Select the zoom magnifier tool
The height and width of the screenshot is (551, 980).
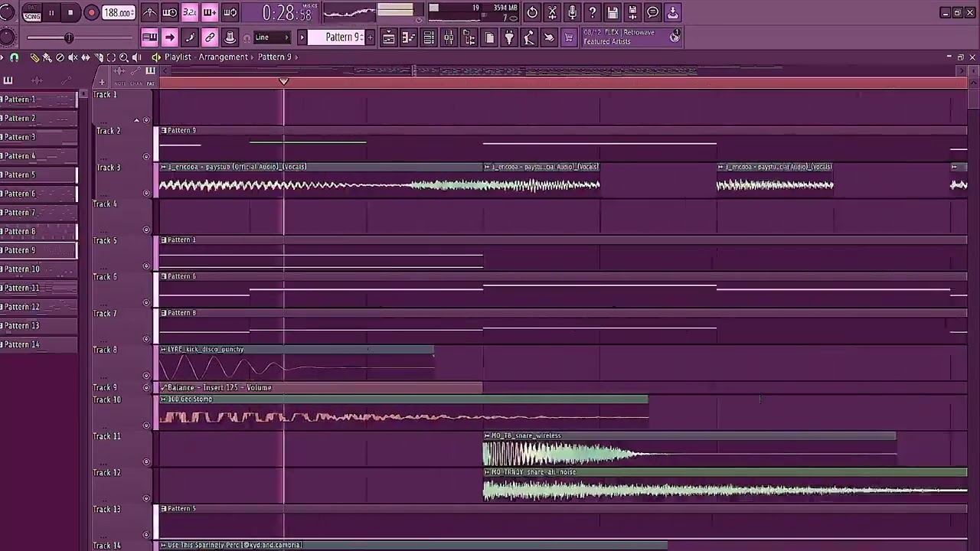click(124, 57)
